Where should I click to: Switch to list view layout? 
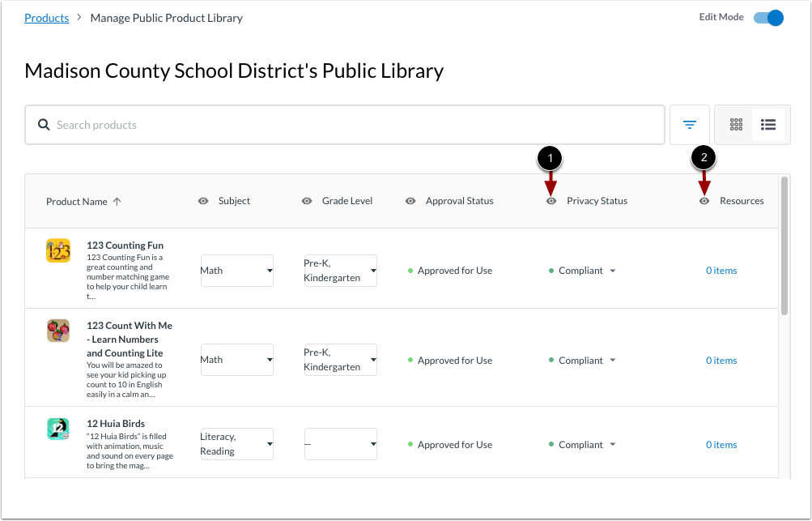coord(767,124)
